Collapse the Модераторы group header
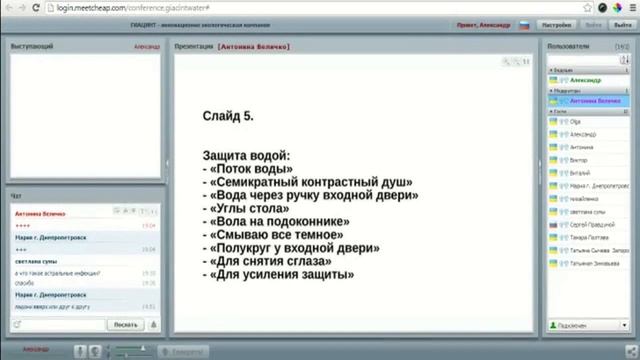The height and width of the screenshot is (360, 640). pos(588,91)
